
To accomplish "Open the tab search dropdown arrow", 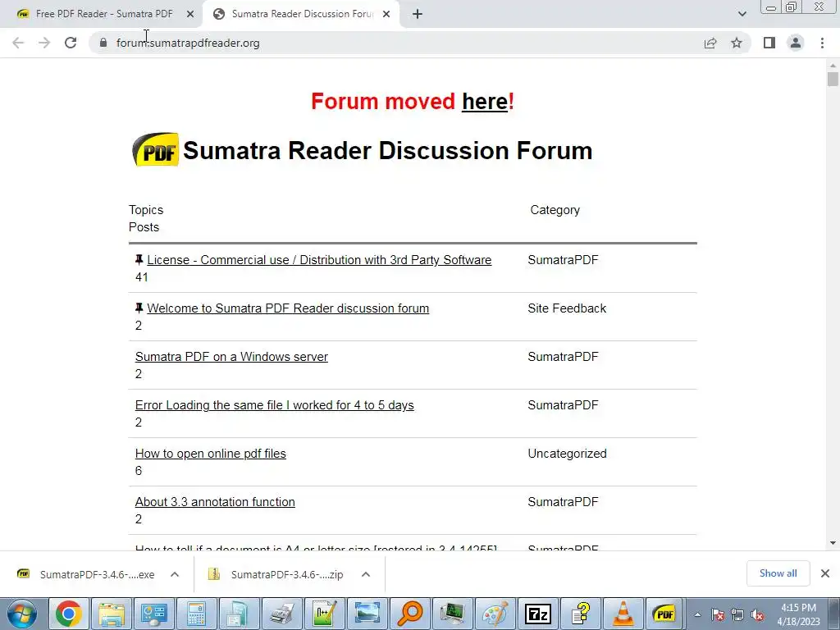I will [742, 14].
